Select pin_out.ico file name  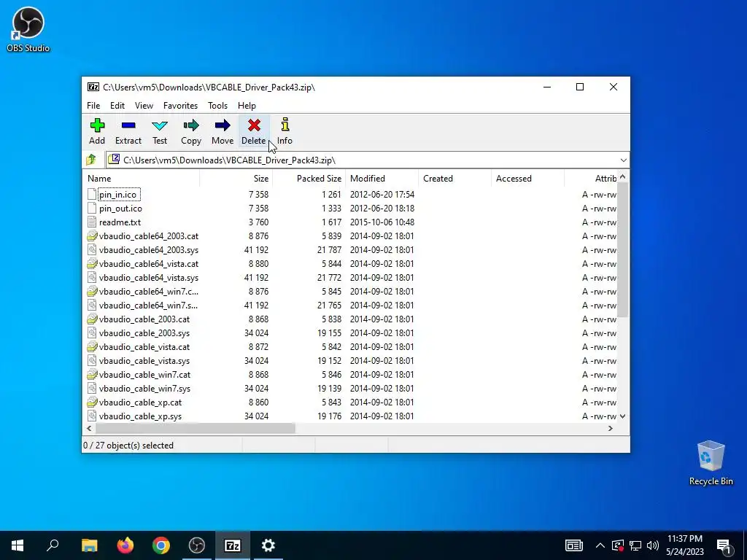pyautogui.click(x=120, y=208)
